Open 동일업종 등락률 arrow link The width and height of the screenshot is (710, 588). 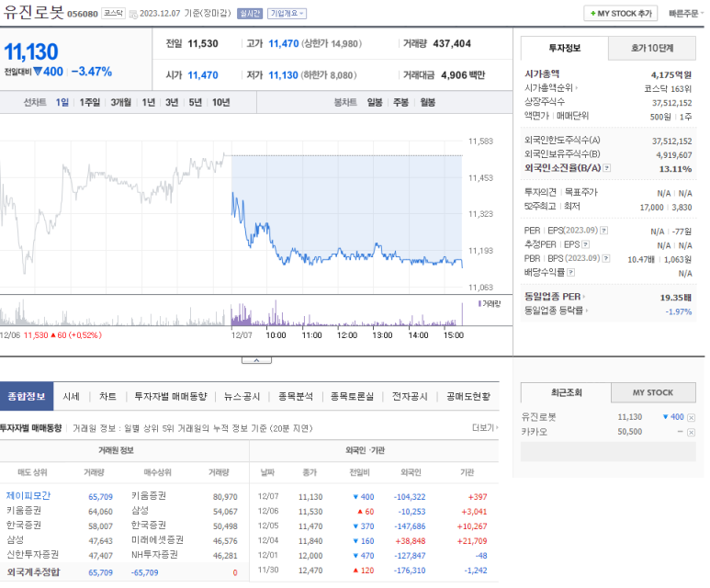pos(556,311)
